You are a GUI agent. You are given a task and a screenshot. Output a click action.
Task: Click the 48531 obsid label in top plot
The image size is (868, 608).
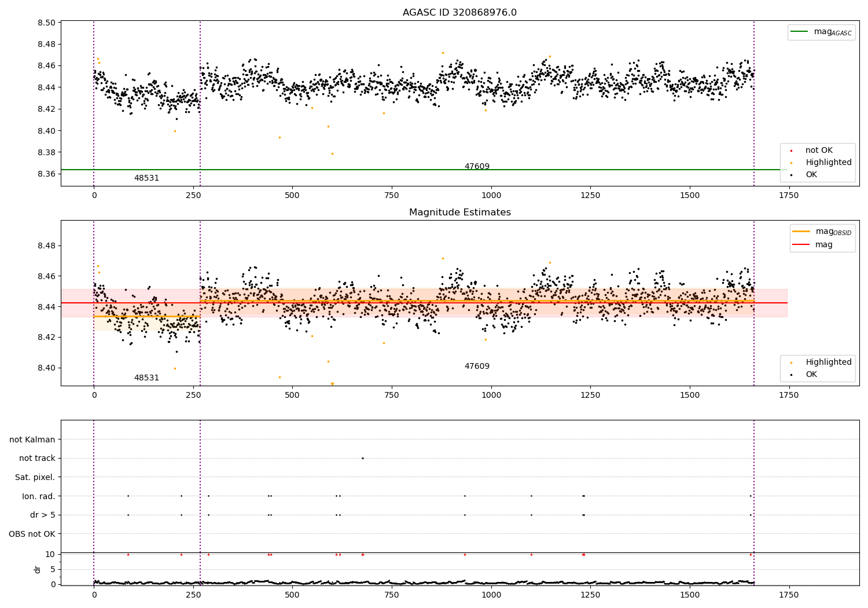[146, 178]
